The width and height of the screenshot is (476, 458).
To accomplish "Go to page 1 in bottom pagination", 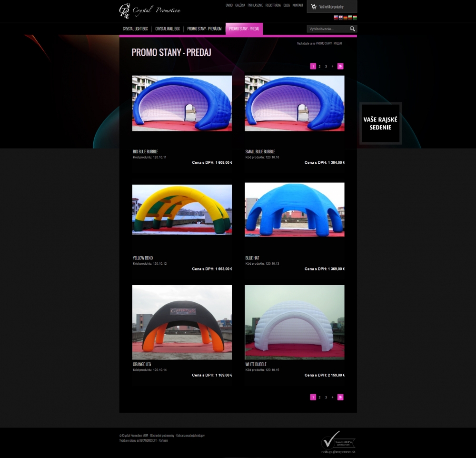I will pos(313,397).
